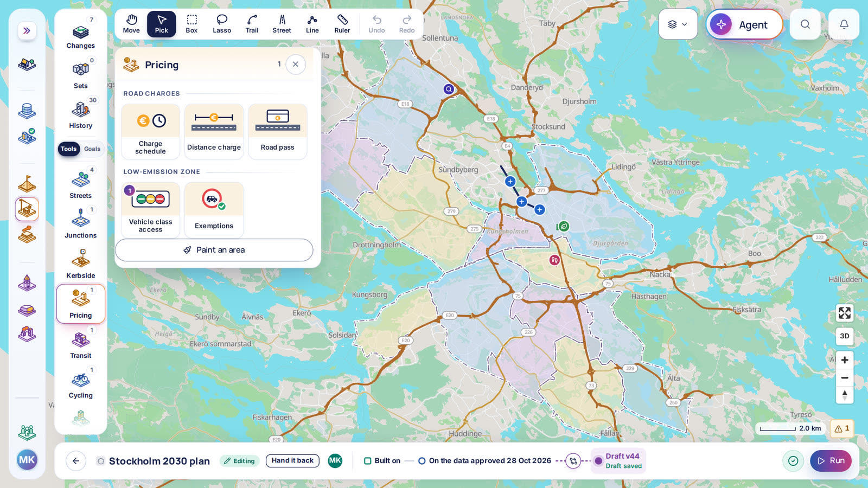
Task: Open the Streets tool
Action: coord(81,183)
